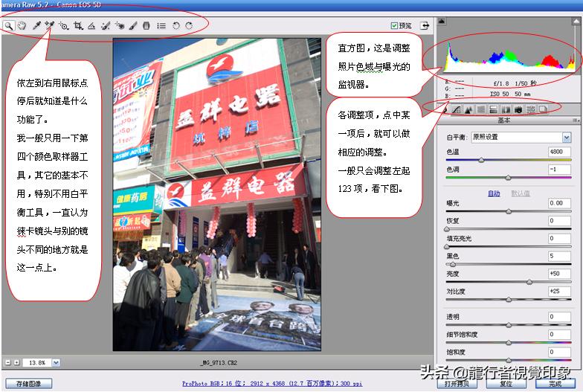
Task: Click the 13.8% zoom level field
Action: (x=37, y=363)
